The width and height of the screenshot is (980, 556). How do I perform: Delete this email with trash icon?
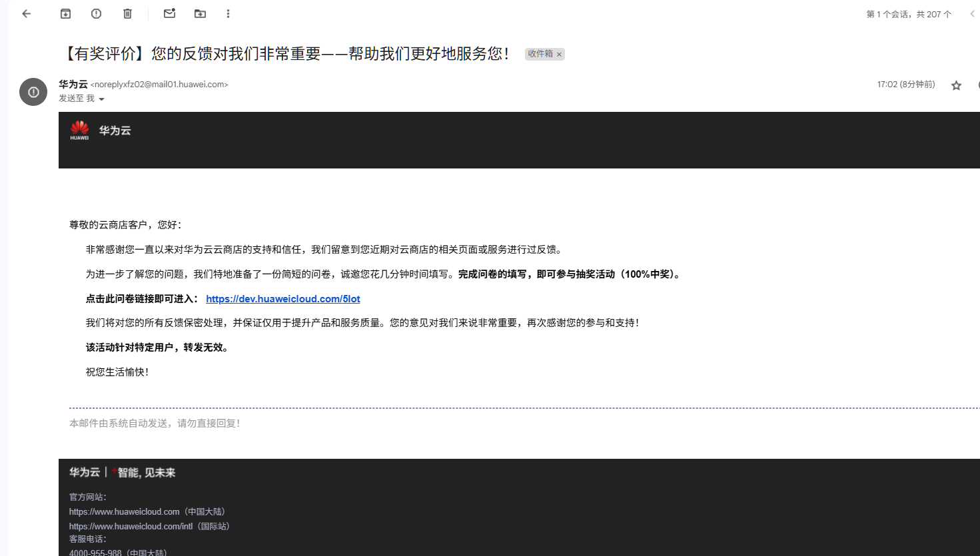(128, 13)
